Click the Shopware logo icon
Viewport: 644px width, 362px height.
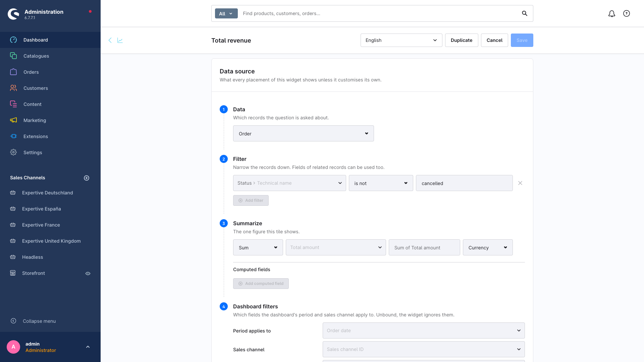tap(13, 14)
